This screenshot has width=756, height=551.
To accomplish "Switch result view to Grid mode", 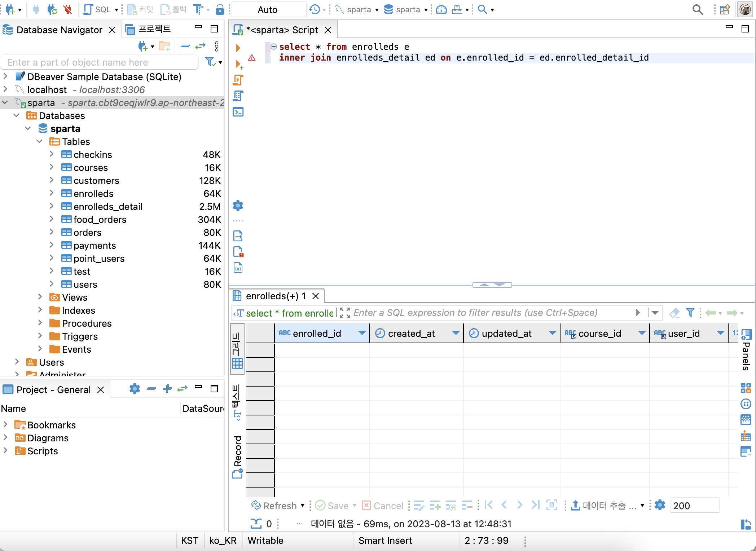I will [x=237, y=349].
